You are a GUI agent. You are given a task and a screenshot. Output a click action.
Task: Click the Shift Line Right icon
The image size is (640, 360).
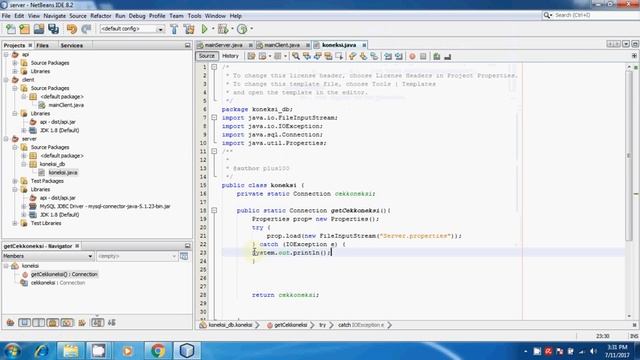click(398, 56)
